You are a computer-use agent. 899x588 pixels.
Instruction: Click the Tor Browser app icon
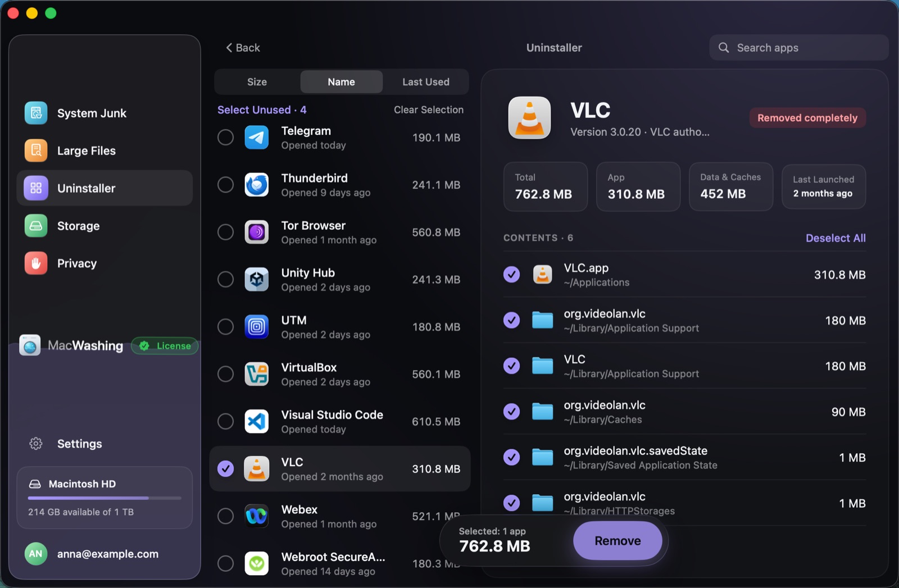point(257,232)
